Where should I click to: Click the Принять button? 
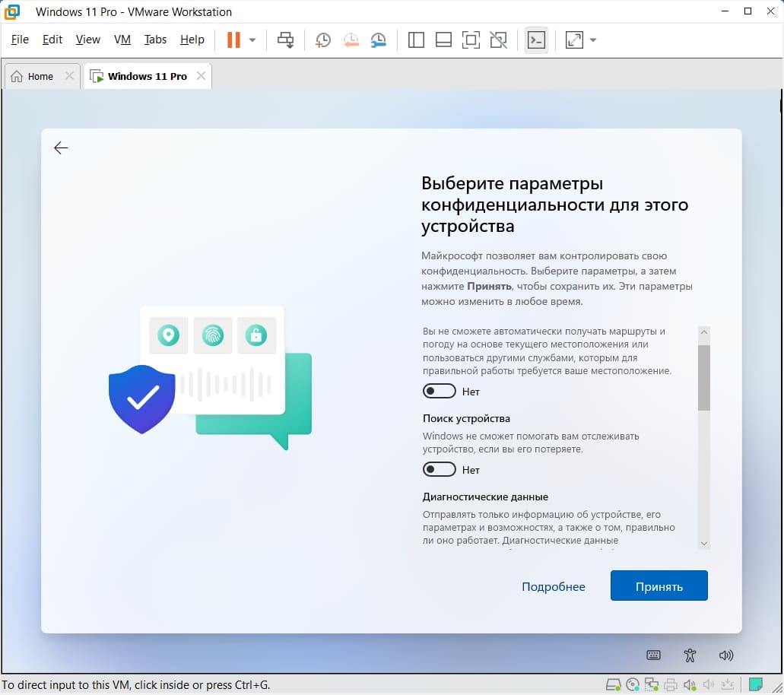[x=659, y=586]
